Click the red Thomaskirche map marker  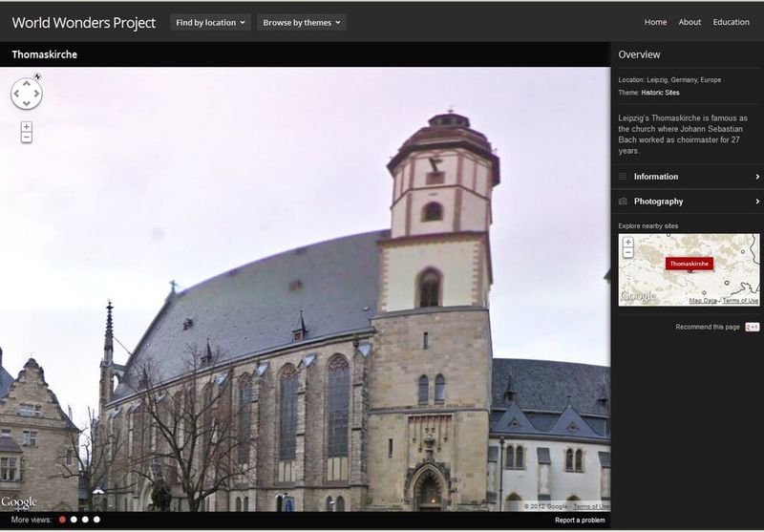coord(689,264)
